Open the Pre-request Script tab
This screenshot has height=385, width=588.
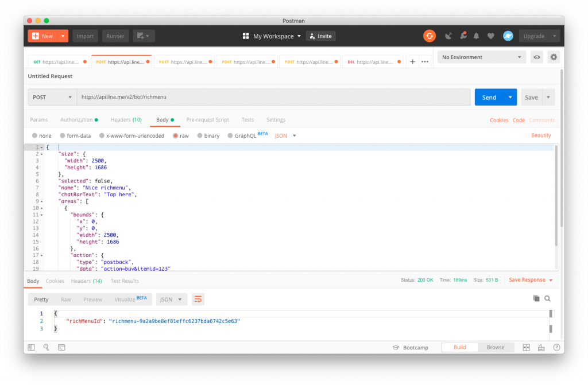[207, 119]
